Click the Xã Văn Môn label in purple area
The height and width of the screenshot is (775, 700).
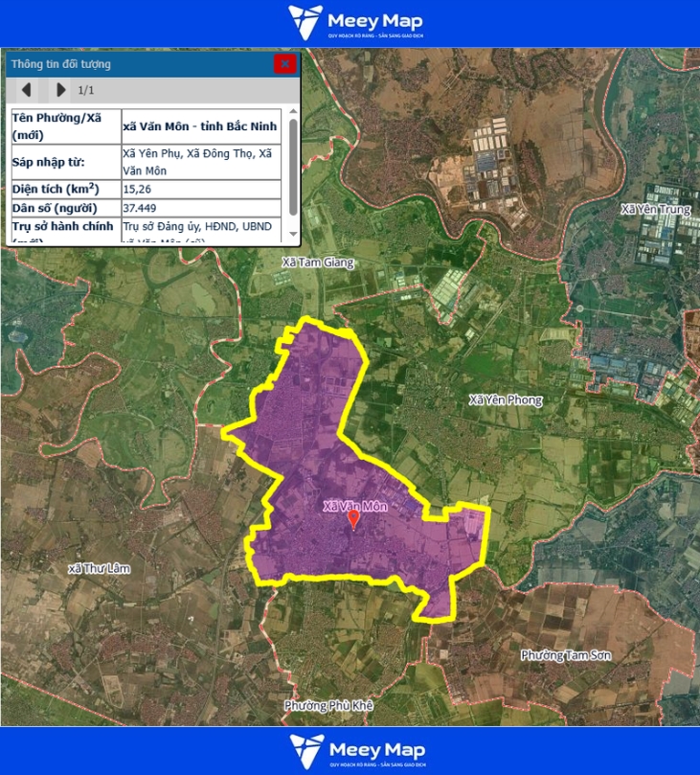tap(355, 506)
